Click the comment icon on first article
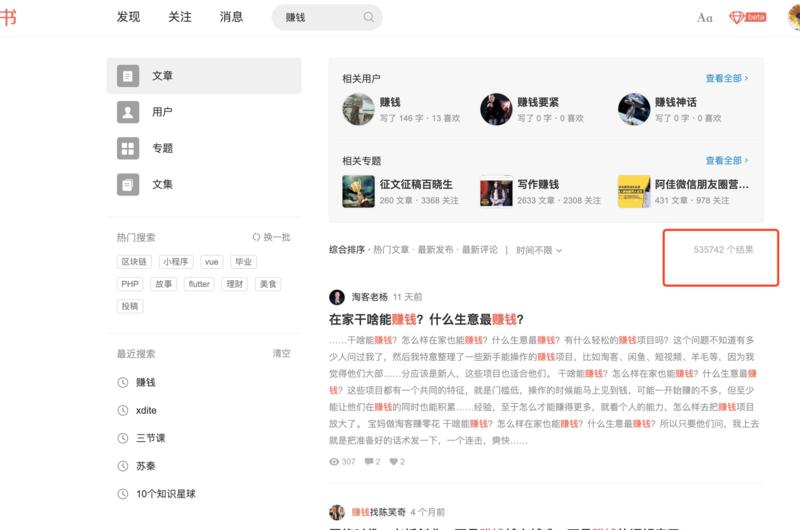Screen dimensions: 800x530 [369, 462]
